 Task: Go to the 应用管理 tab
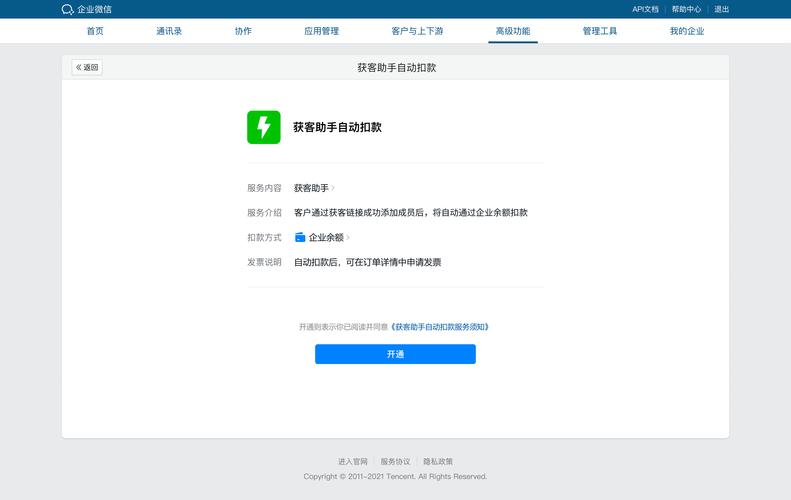[x=321, y=31]
